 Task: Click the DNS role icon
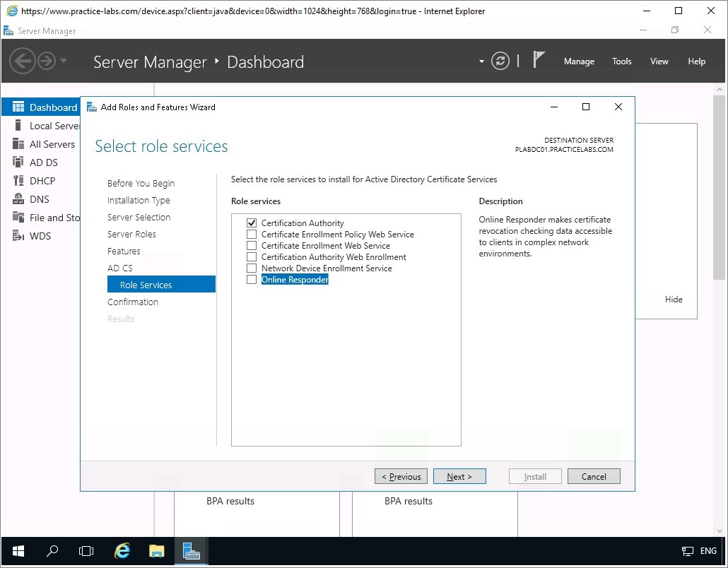pyautogui.click(x=18, y=199)
